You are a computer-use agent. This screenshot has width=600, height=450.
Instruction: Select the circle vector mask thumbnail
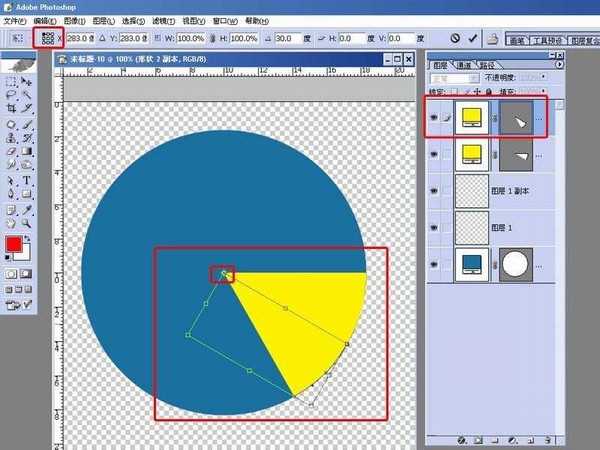516,264
